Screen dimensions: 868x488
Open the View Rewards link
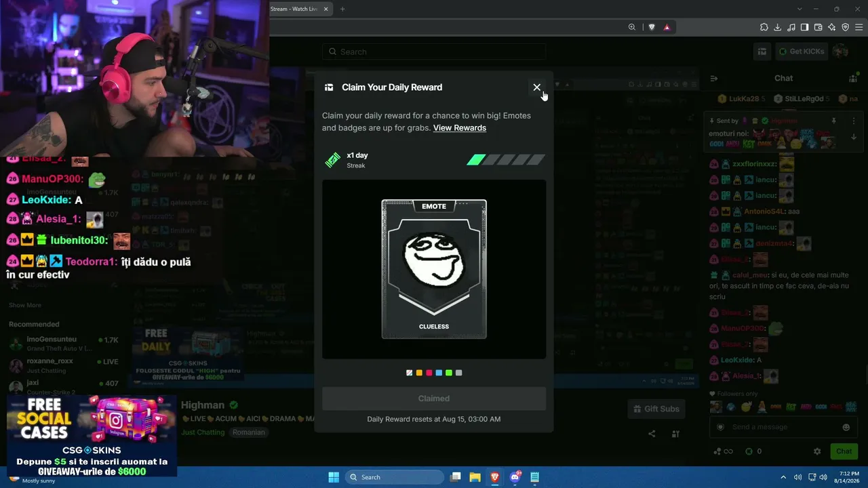tap(460, 128)
